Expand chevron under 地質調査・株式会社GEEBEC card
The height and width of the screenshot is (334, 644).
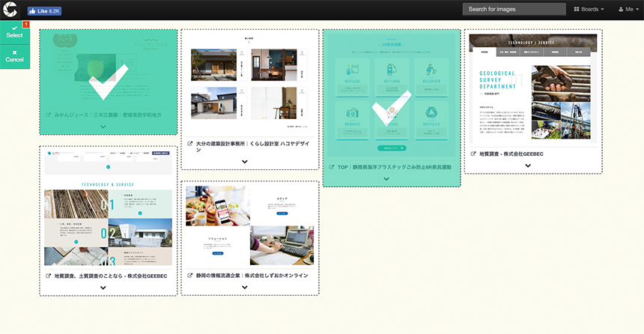click(528, 166)
